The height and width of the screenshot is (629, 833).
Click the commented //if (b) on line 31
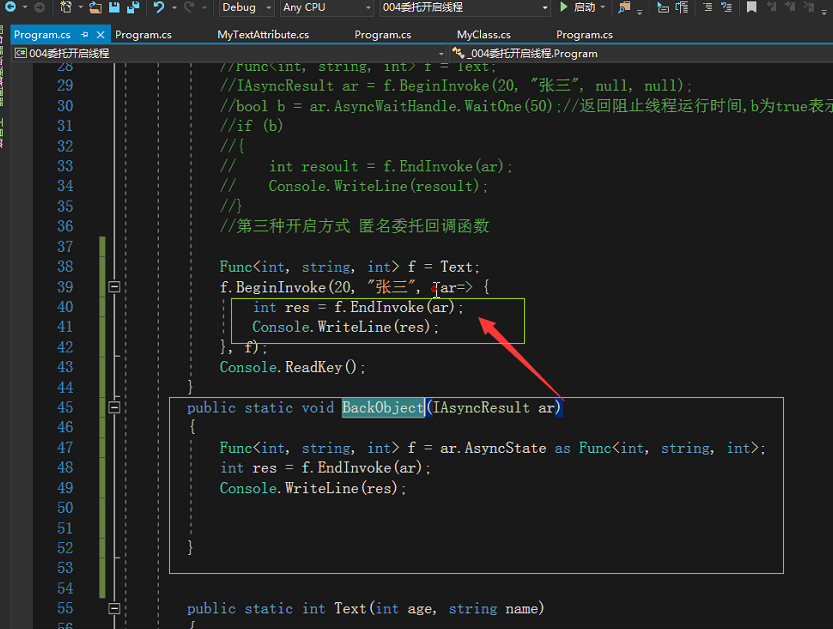[x=251, y=126]
